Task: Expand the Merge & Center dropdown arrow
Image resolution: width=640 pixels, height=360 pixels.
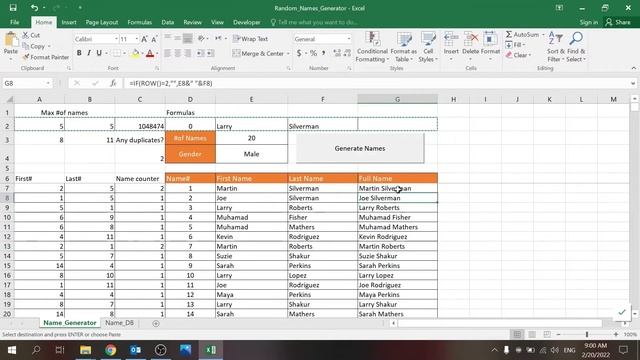Action: tap(288, 53)
